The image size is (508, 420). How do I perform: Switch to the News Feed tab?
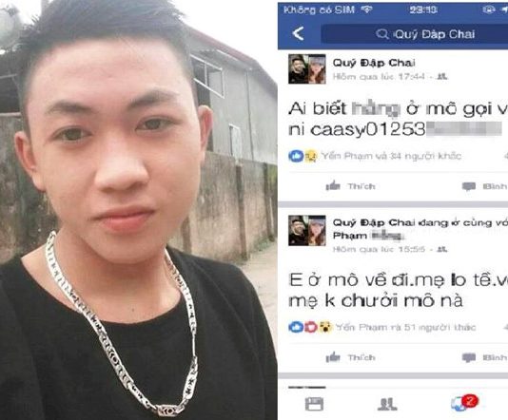(x=314, y=404)
